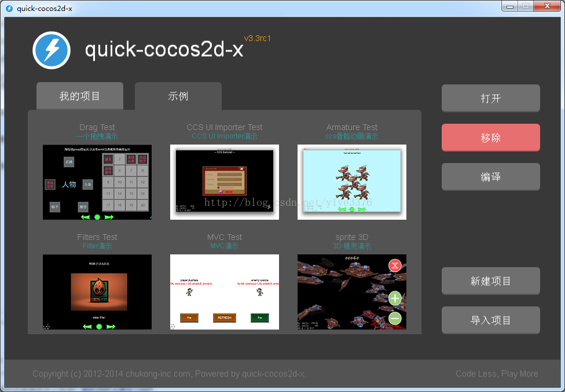Switch to the 我的项目 tab
The width and height of the screenshot is (565, 392).
(x=80, y=96)
